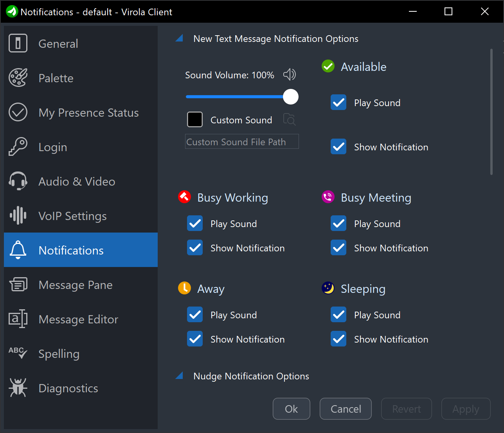Image resolution: width=504 pixels, height=433 pixels.
Task: Click the speaker icon beside Sound Volume
Action: (x=290, y=74)
